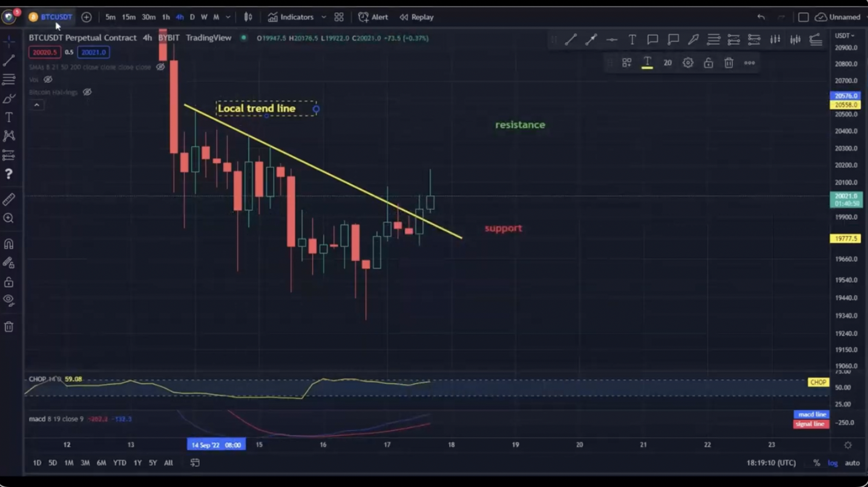
Task: Toggle log scale on price axis
Action: tap(833, 463)
